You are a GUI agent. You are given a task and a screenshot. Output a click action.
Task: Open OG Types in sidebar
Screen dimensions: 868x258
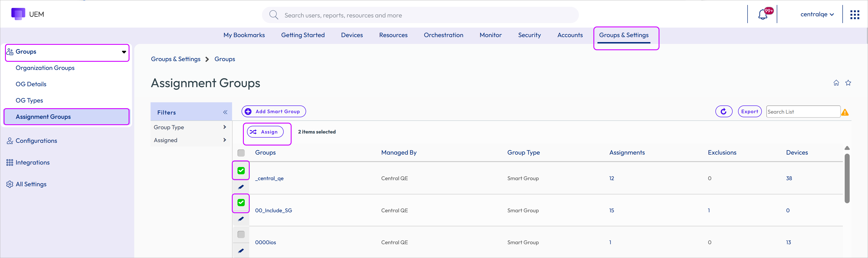[x=29, y=100]
